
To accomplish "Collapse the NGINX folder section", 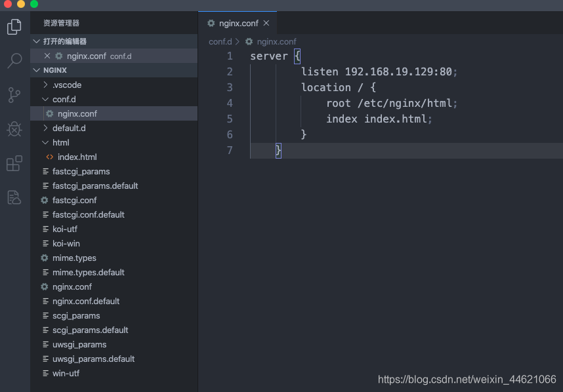I will pos(36,70).
